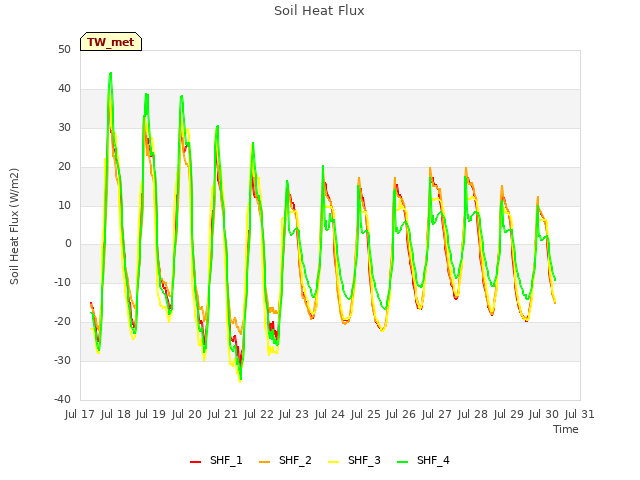The image size is (640, 480).
Task: Click the 40 y-axis tick label
Action: (64, 89)
